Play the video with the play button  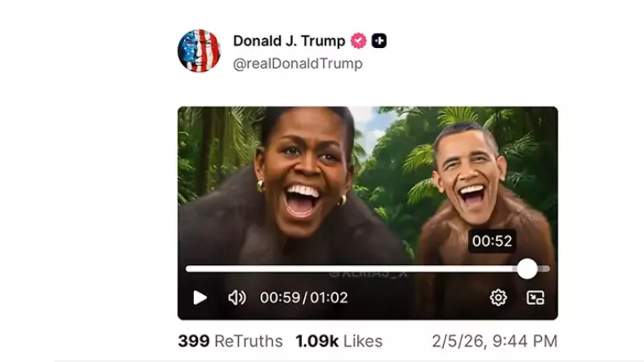pyautogui.click(x=200, y=298)
